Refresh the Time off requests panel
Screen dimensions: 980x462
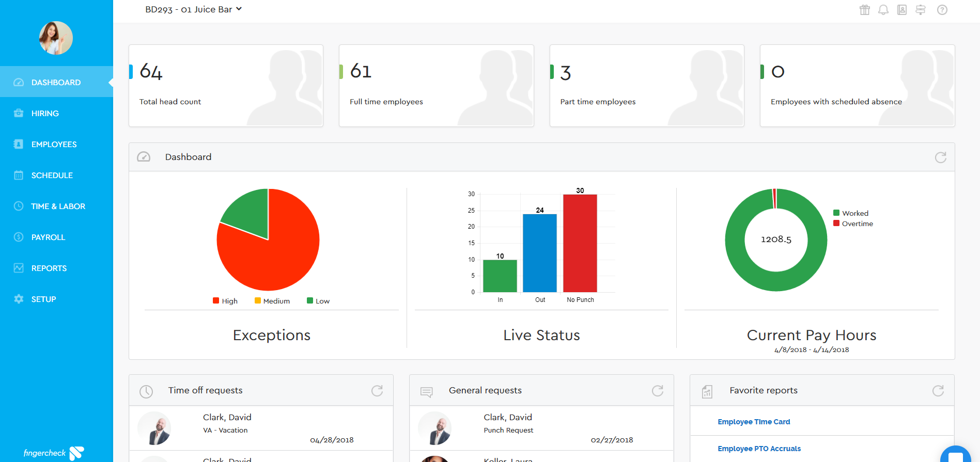(x=377, y=391)
